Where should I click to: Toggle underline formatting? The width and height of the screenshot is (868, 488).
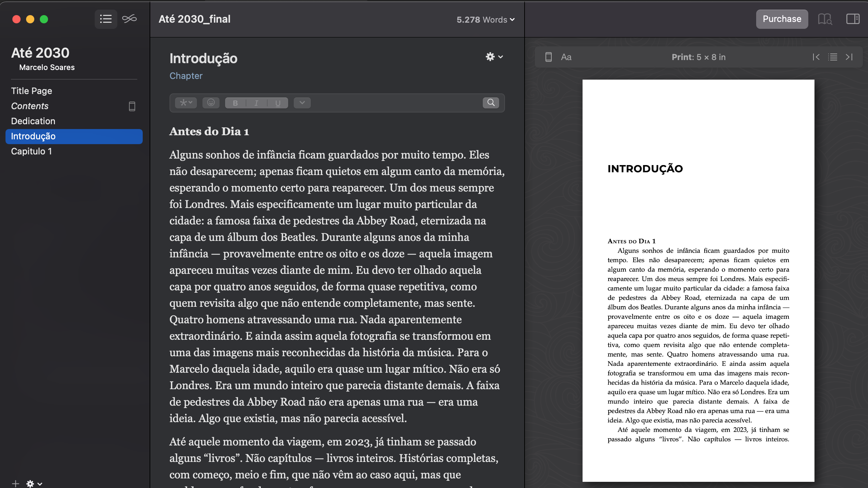pyautogui.click(x=278, y=103)
